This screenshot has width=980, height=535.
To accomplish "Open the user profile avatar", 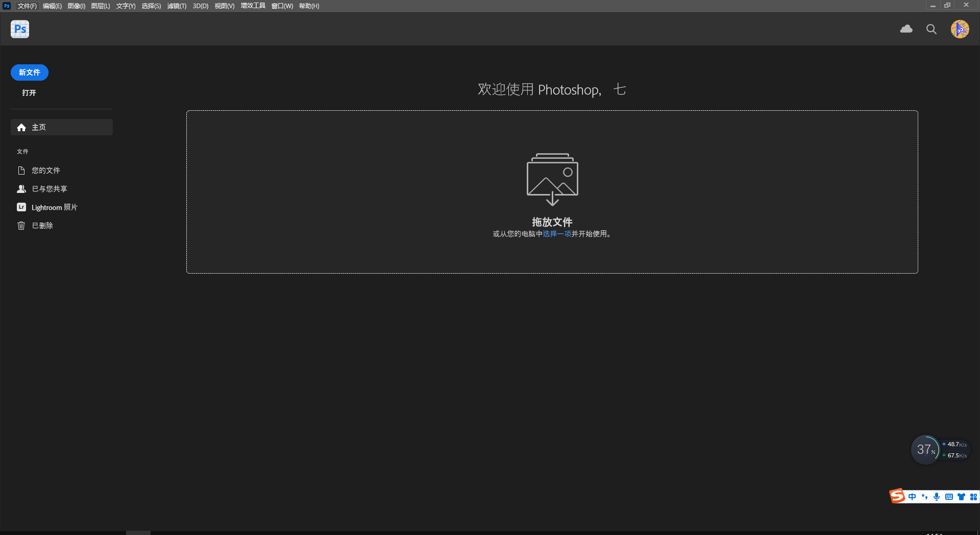I will (x=960, y=29).
